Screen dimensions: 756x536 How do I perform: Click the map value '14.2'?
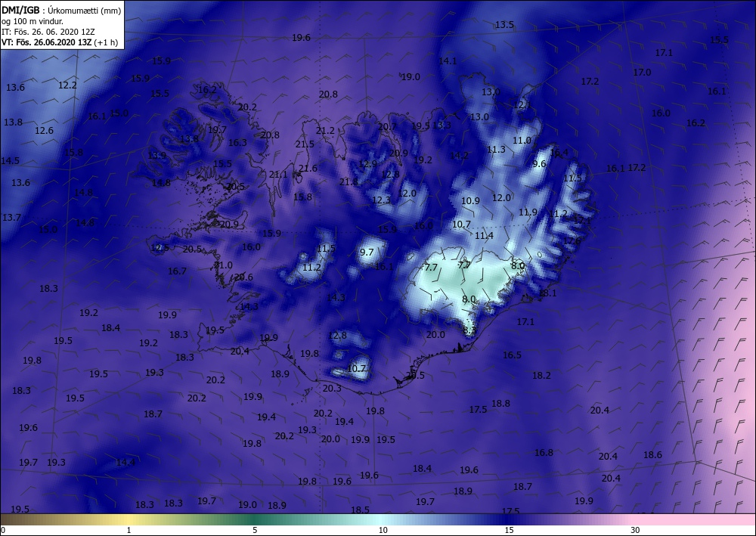459,155
